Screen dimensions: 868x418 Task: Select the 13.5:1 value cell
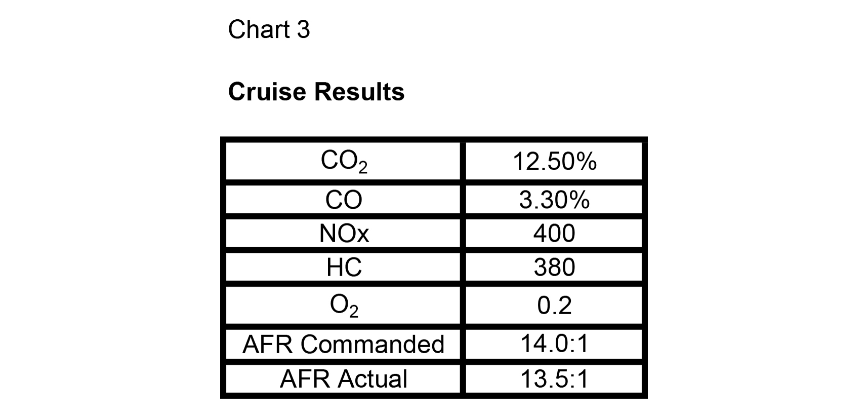click(554, 378)
